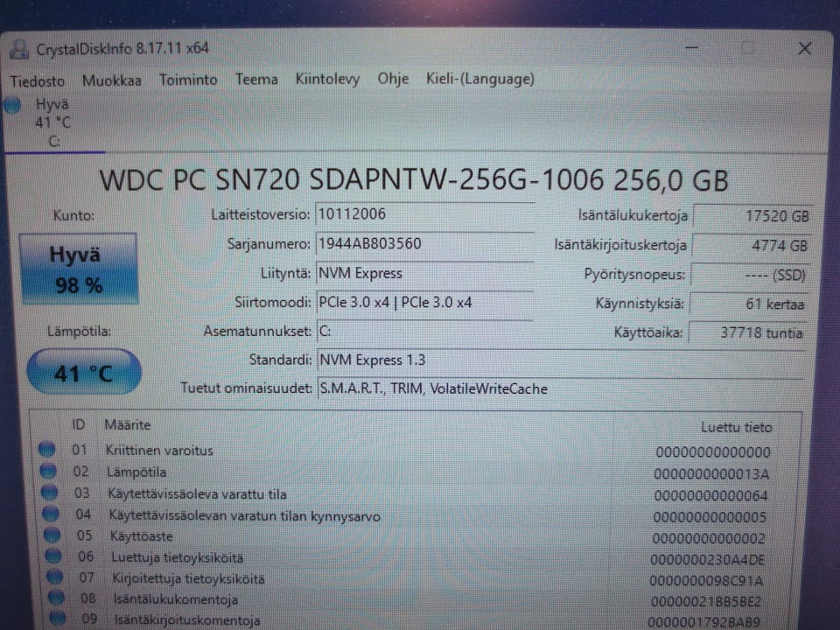Select the Luettuja tietoyksiköitä attribute text
Image resolution: width=840 pixels, height=630 pixels.
177,557
